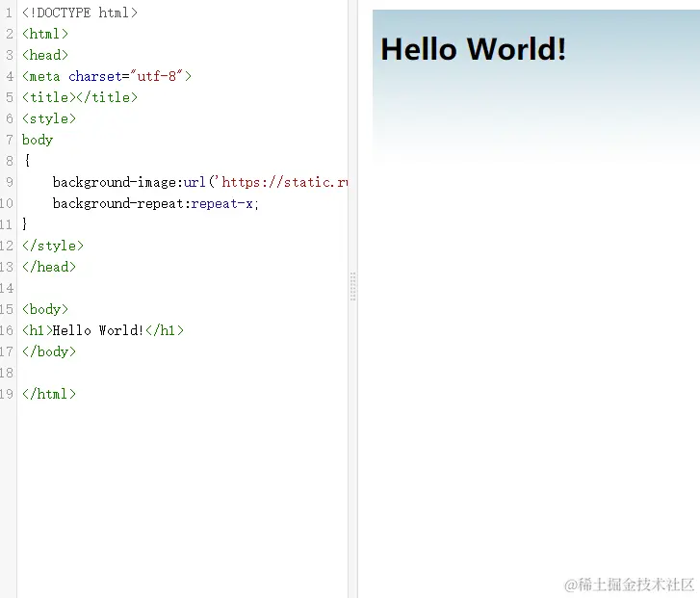Click the closing </body> tag line
Image resolution: width=700 pixels, height=598 pixels.
[49, 351]
